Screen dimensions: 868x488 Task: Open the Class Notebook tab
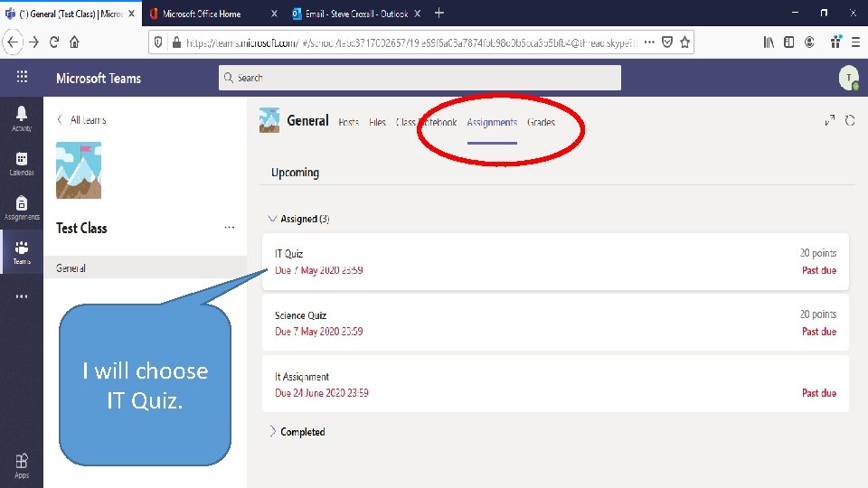click(x=426, y=122)
